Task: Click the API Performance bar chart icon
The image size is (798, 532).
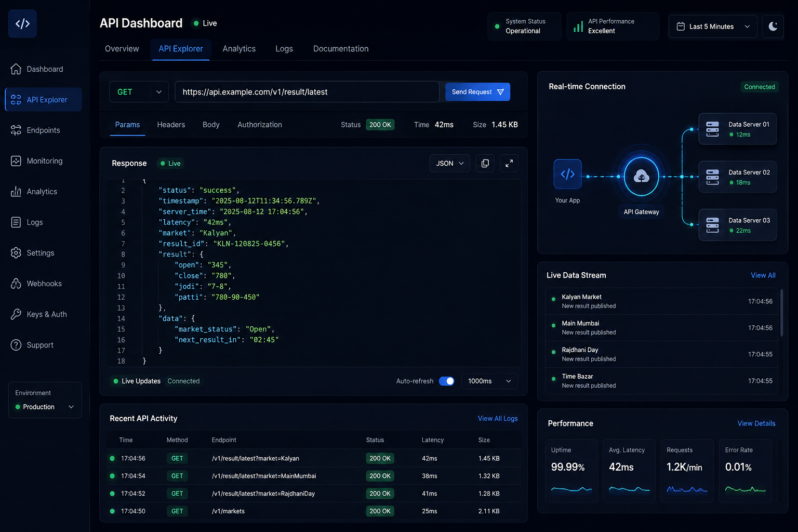Action: (578, 26)
